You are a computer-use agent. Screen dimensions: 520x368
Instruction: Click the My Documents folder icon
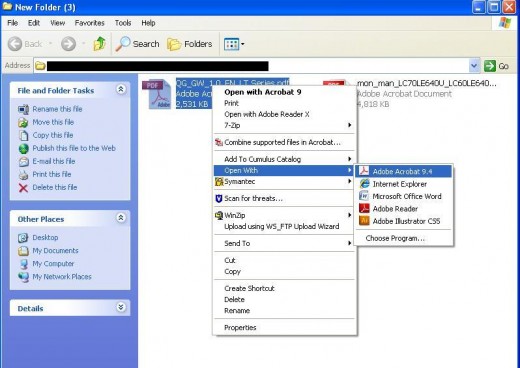coord(23,251)
